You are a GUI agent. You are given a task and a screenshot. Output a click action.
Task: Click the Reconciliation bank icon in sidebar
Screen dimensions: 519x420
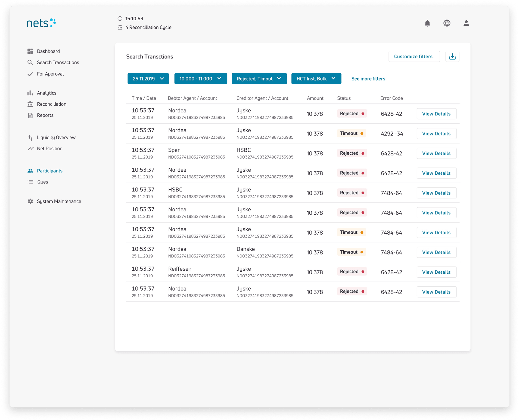30,104
